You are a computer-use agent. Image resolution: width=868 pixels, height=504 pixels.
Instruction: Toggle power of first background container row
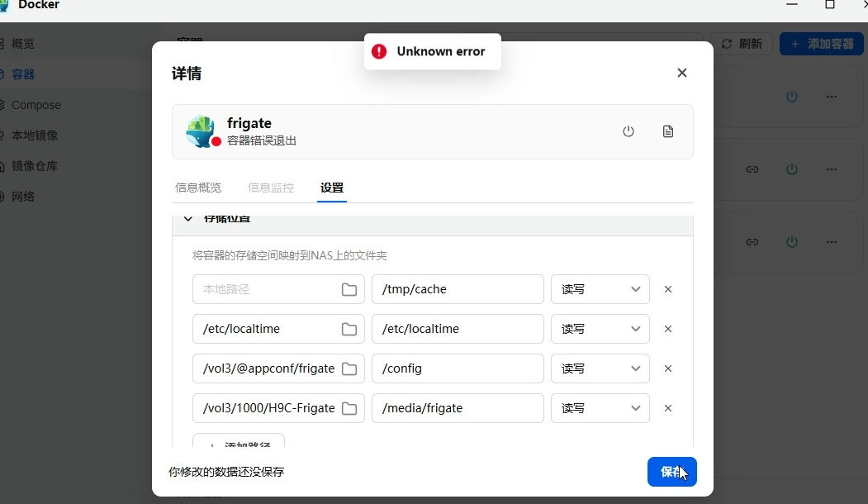[792, 97]
